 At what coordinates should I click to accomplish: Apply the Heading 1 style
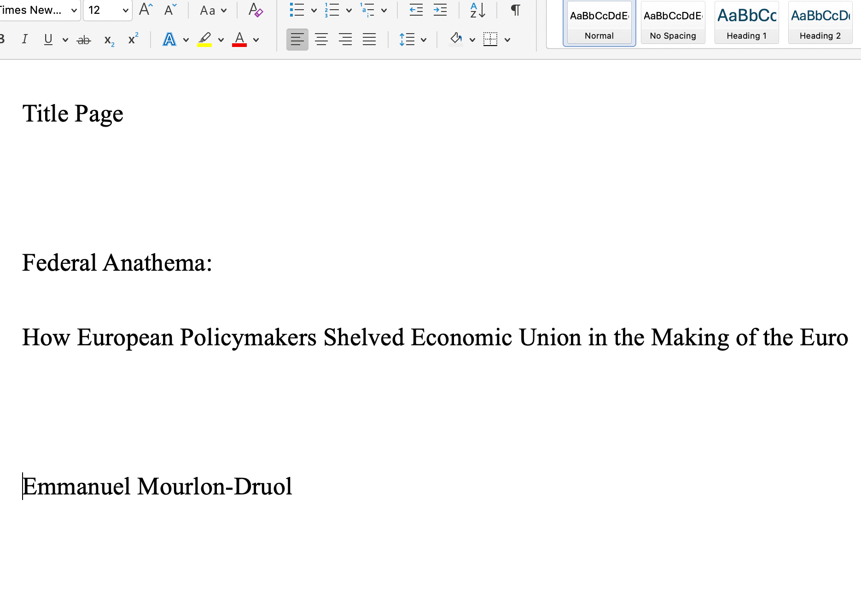coord(746,23)
